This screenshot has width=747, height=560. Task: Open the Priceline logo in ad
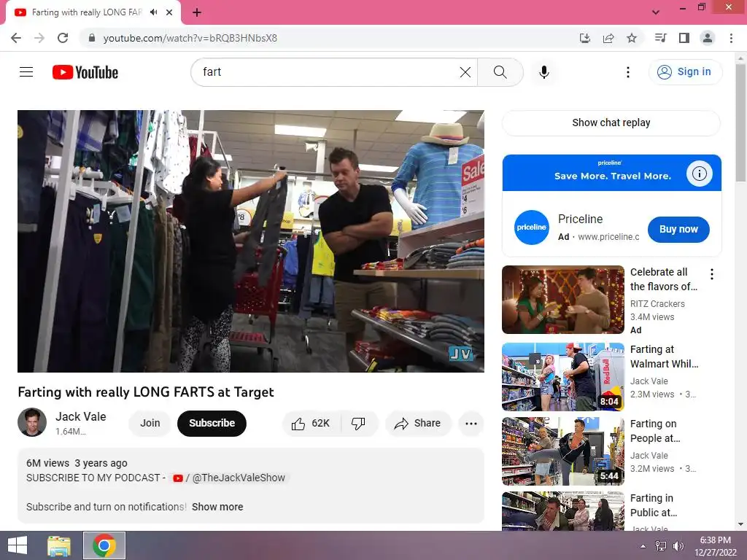tap(532, 227)
